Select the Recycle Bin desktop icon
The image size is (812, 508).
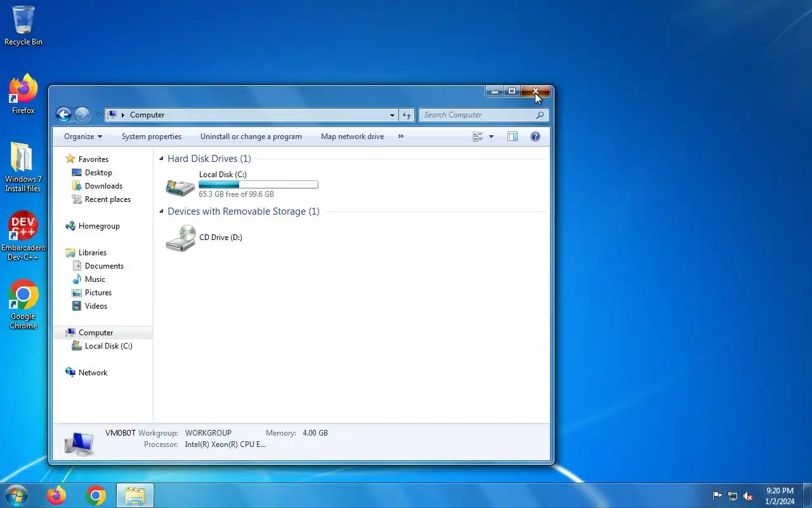pos(23,26)
